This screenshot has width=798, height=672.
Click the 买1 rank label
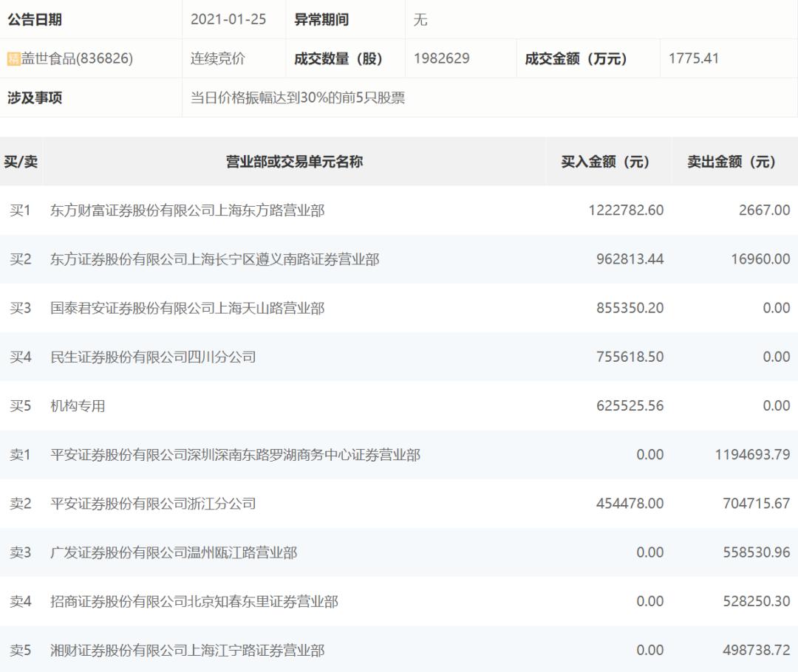coord(21,210)
